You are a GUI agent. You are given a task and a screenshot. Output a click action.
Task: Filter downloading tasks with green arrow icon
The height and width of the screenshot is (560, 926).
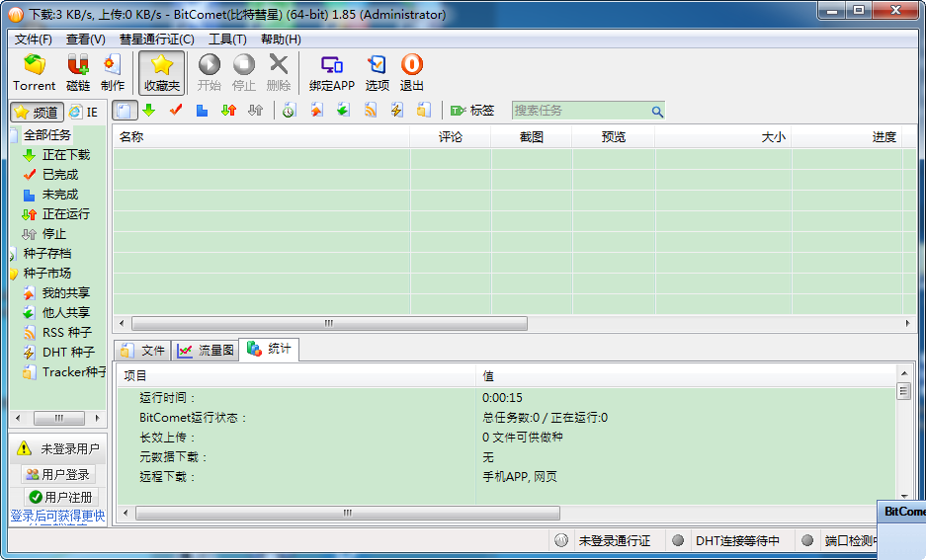pyautogui.click(x=149, y=111)
